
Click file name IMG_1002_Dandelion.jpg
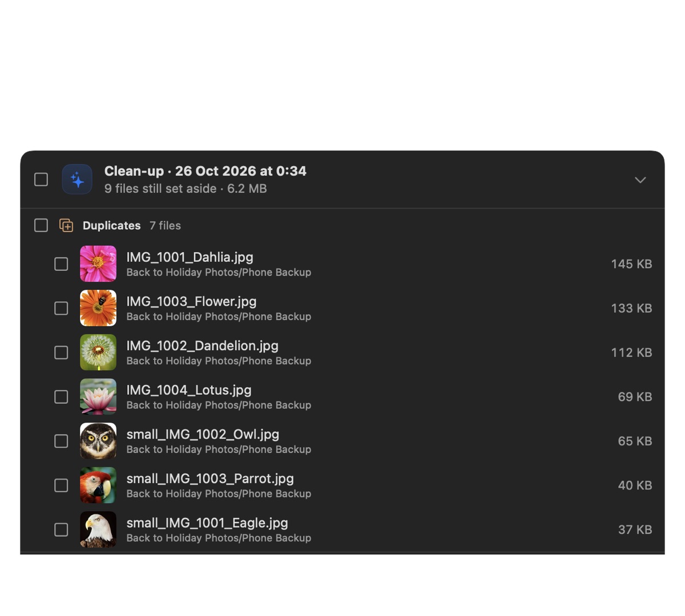(202, 346)
